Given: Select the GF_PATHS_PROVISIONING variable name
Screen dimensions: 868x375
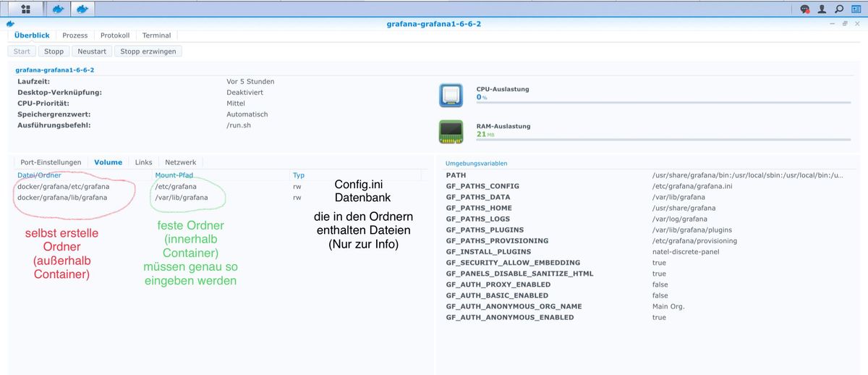Looking at the screenshot, I should coord(497,240).
